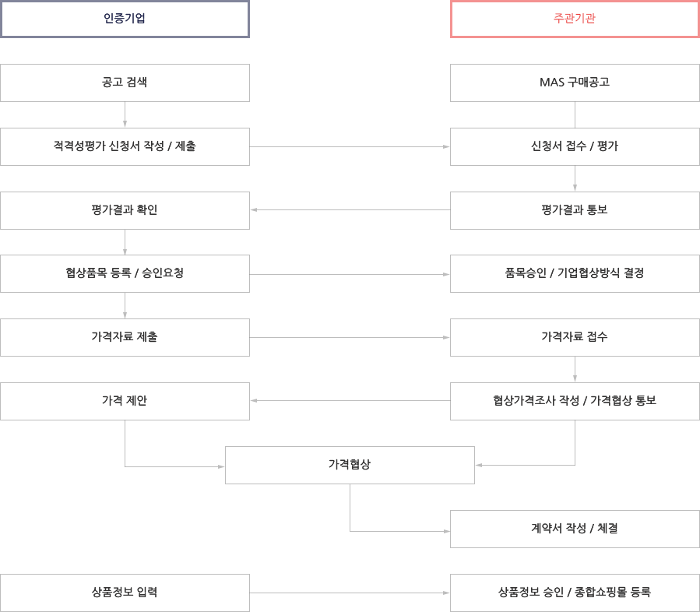Image resolution: width=700 pixels, height=612 pixels.
Task: Select the 공고 검색 step box
Action: (125, 83)
